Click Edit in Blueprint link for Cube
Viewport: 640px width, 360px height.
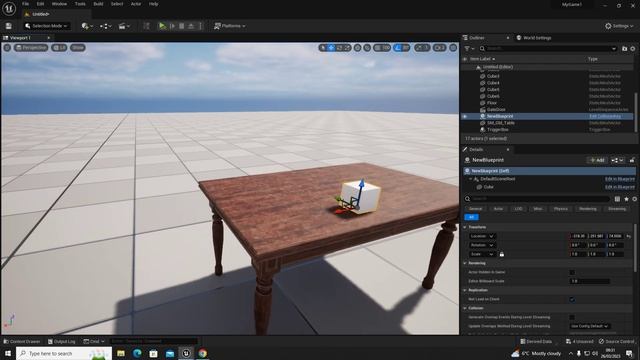[x=620, y=187]
